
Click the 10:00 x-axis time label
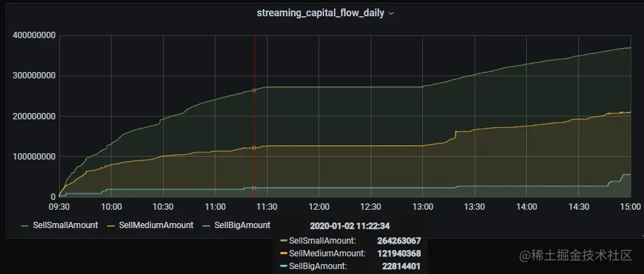tap(112, 207)
